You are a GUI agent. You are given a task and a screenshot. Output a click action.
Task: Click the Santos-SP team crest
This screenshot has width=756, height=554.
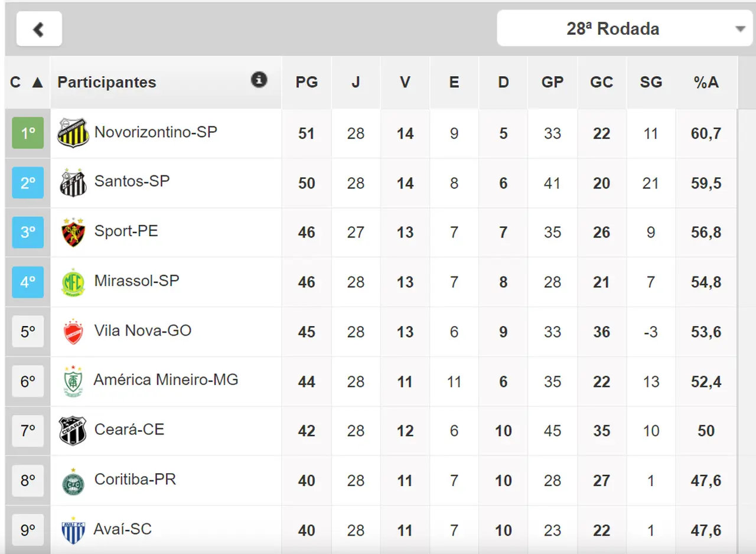coord(73,183)
